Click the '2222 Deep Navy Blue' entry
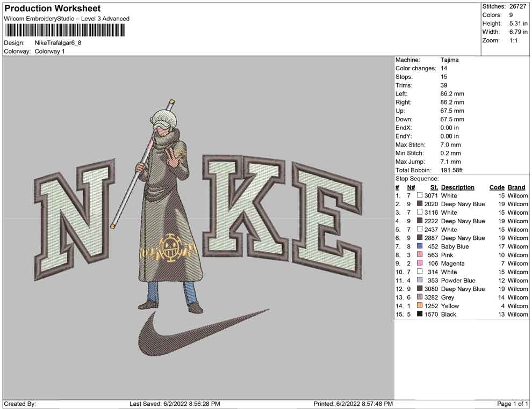Screen dimensions: 532x409 pyautogui.click(x=454, y=221)
